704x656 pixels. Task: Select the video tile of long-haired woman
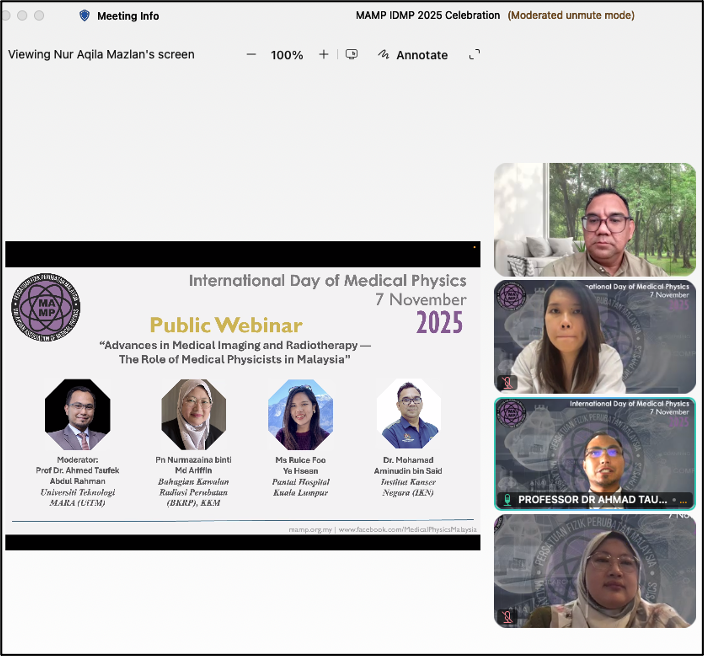[x=594, y=335]
